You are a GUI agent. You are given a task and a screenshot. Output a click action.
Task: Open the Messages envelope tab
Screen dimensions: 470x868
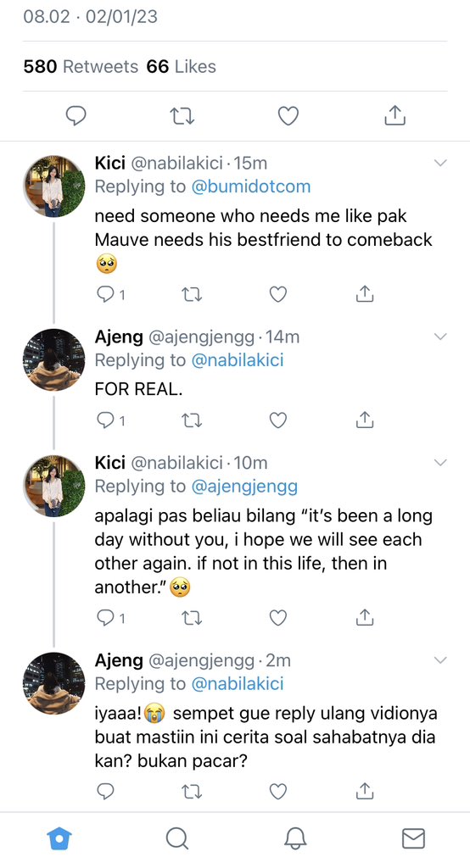(413, 838)
